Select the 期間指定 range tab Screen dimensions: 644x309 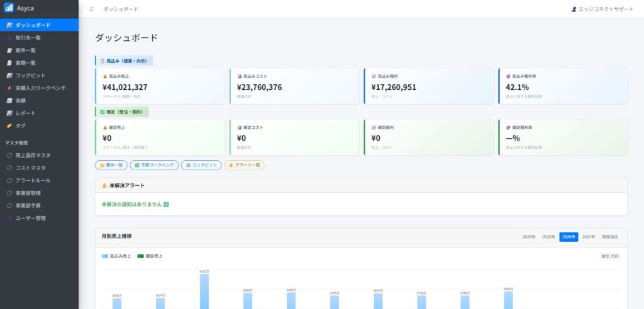609,237
